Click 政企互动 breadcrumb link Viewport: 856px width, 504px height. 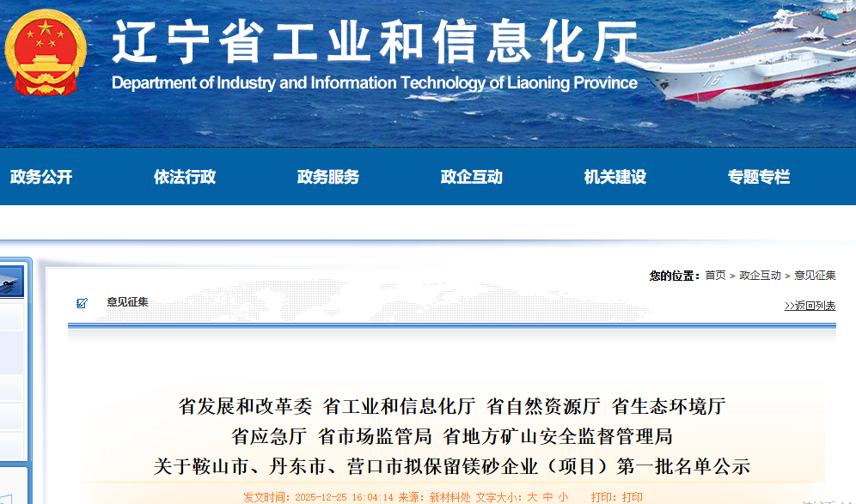coord(760,276)
